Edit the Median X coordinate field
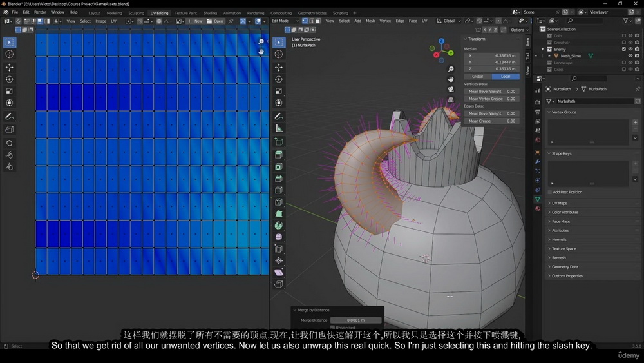Screen dimensions: 644x363 [491, 55]
